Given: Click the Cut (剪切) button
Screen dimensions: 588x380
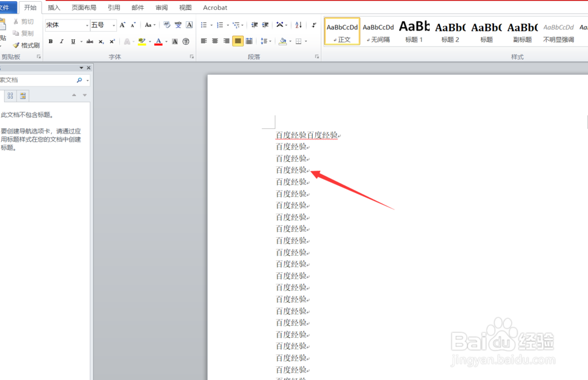Looking at the screenshot, I should pyautogui.click(x=24, y=22).
